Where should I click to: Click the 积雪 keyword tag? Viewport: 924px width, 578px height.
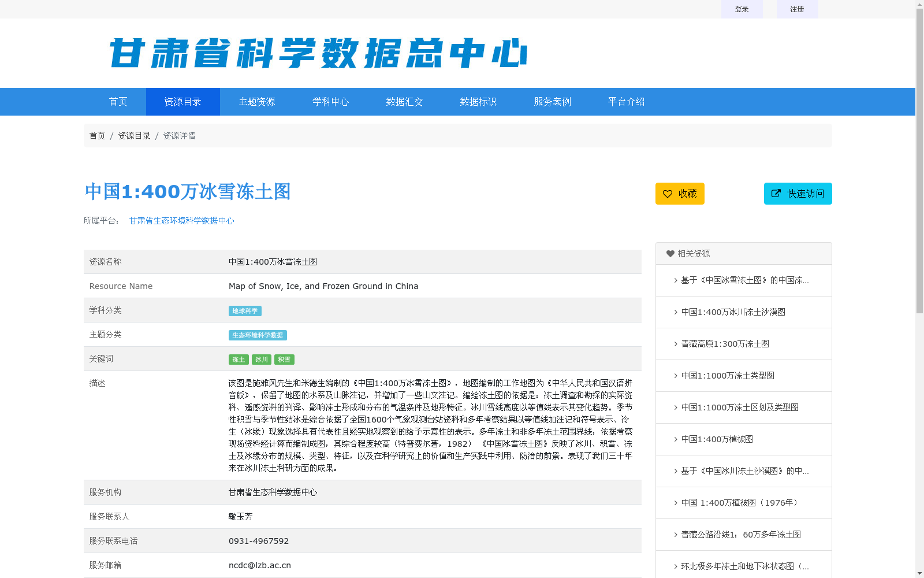[x=284, y=360]
